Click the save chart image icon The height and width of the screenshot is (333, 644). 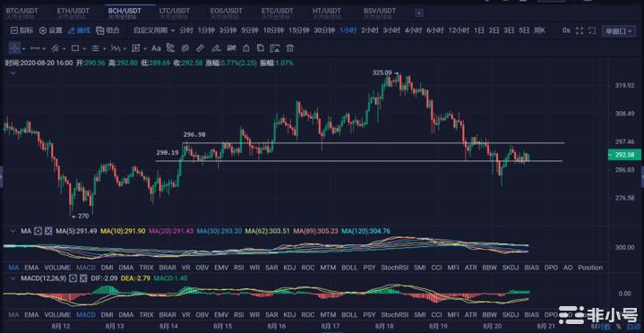[275, 48]
